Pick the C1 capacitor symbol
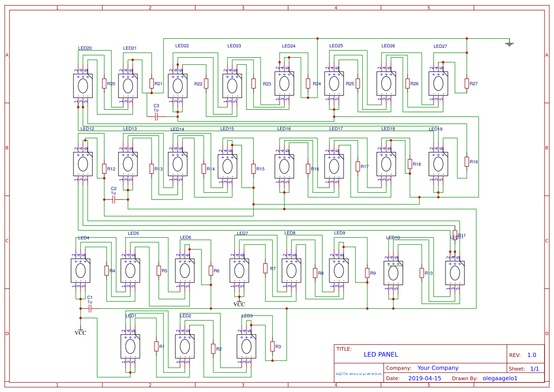Viewport: 554px width, 392px height. coord(90,309)
